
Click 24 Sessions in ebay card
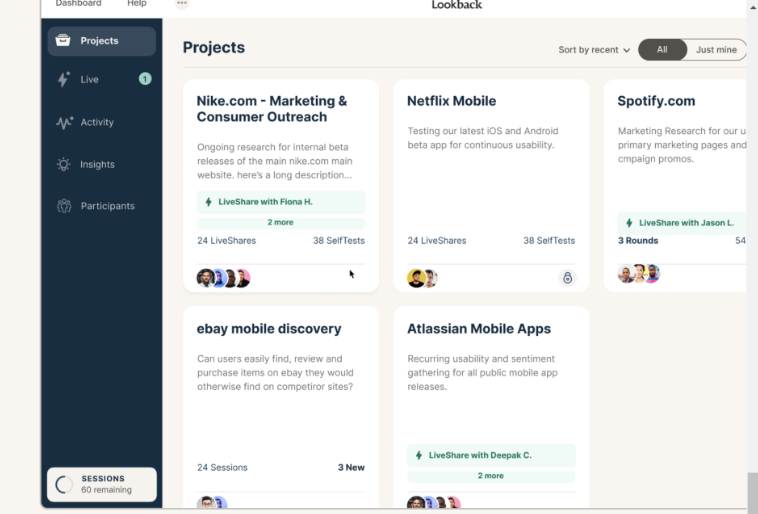[222, 468]
